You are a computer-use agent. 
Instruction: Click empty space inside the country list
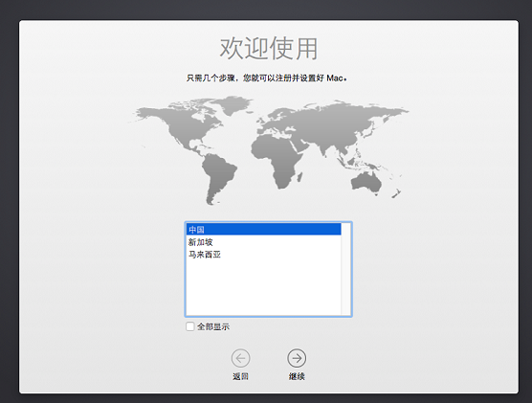(264, 288)
